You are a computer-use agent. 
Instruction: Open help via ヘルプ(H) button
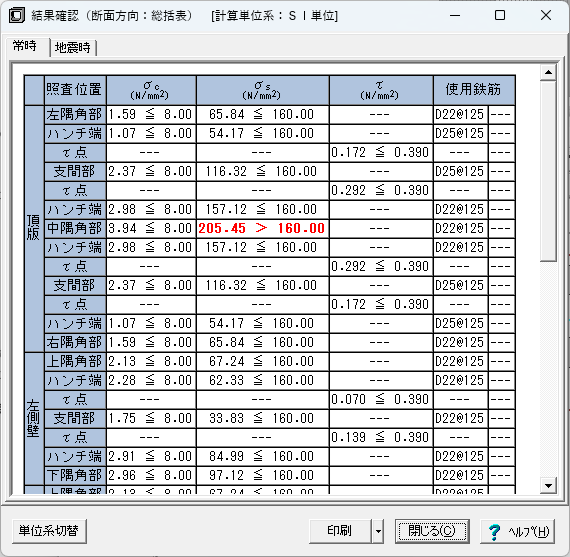517,531
